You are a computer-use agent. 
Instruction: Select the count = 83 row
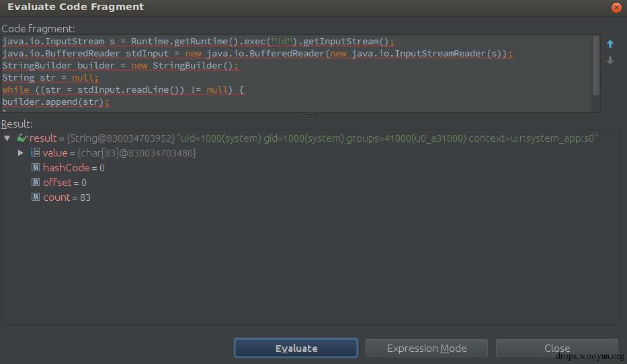click(x=67, y=197)
